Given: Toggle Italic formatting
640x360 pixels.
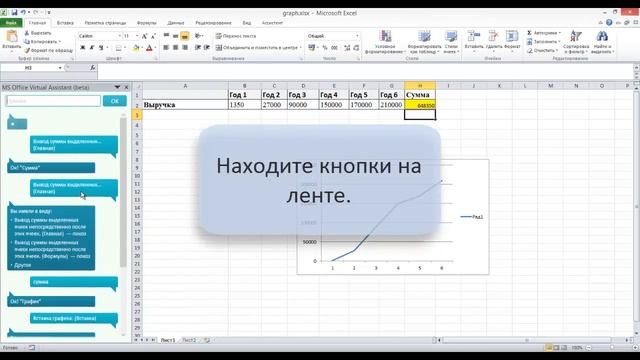Looking at the screenshot, I should click(x=92, y=48).
